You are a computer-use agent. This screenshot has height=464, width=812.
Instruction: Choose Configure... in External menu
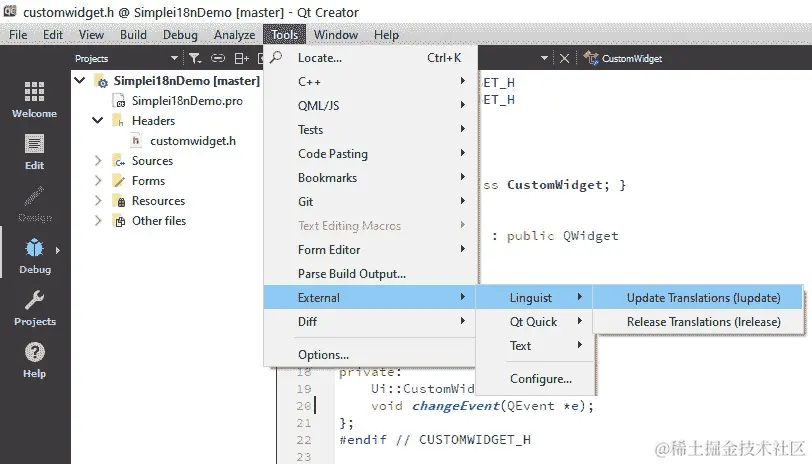click(x=535, y=379)
